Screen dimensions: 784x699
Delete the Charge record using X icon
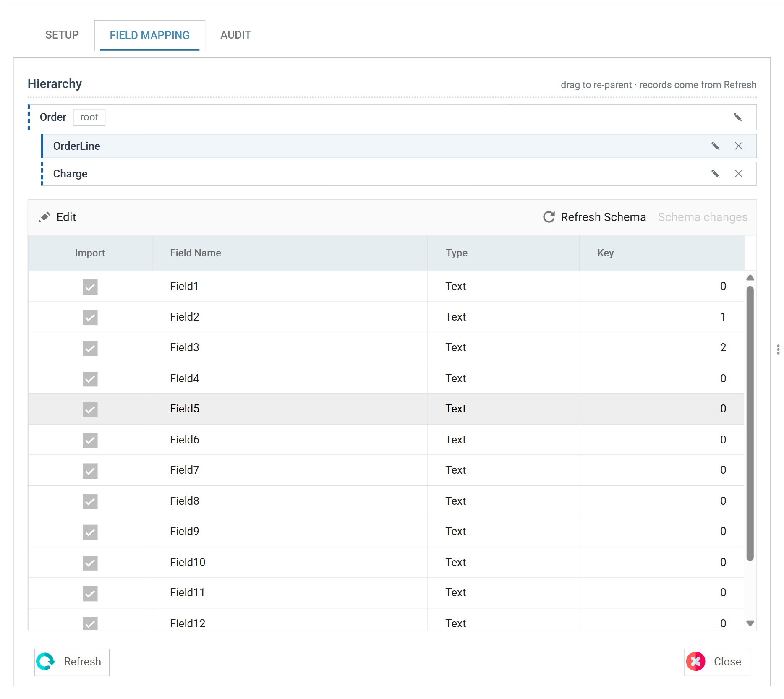(x=739, y=174)
